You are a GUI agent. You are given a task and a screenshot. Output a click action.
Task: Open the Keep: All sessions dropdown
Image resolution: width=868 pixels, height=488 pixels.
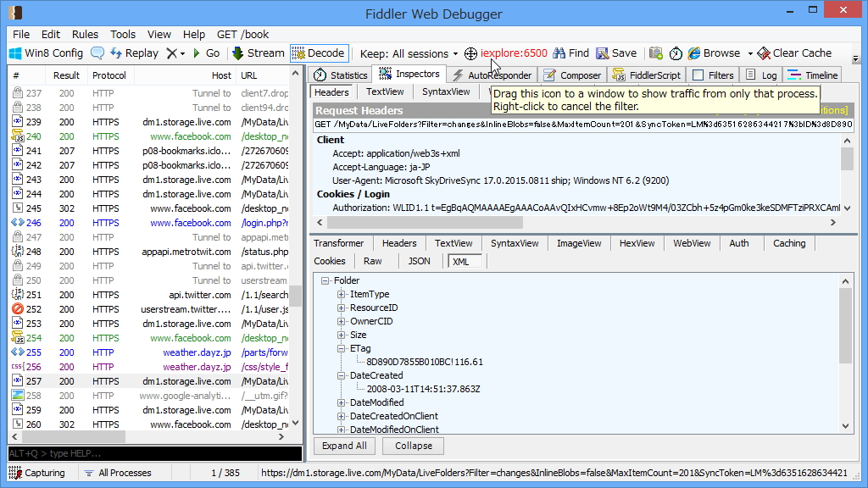[409, 53]
